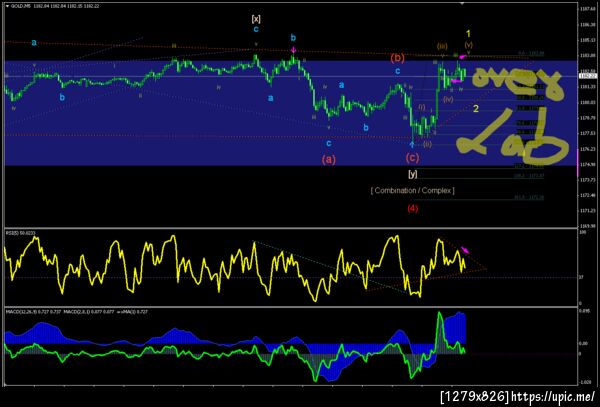
Task: Click the magenta arrow in the RSI panel
Action: tap(465, 250)
